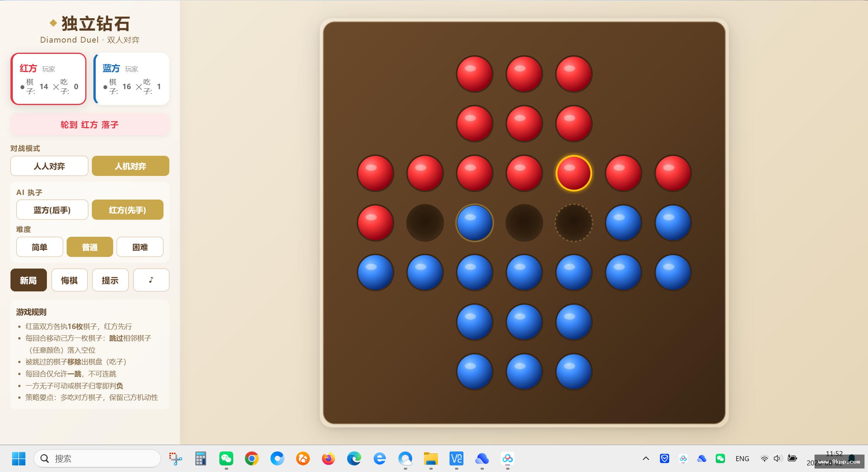Viewport: 868px width, 472px height.
Task: Switch to 人人对弈 mode
Action: [x=49, y=166]
